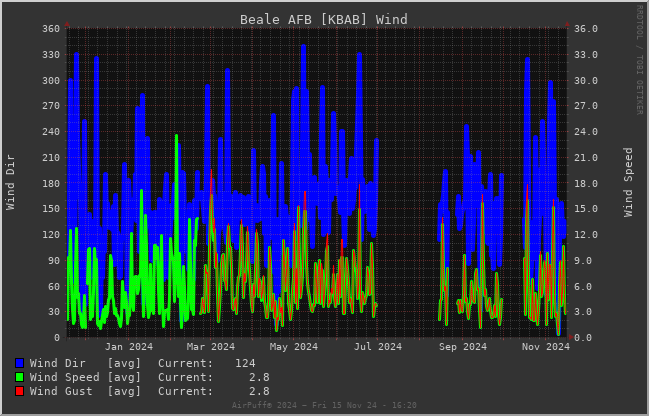Click the 36.0 value on right axis

pos(586,29)
